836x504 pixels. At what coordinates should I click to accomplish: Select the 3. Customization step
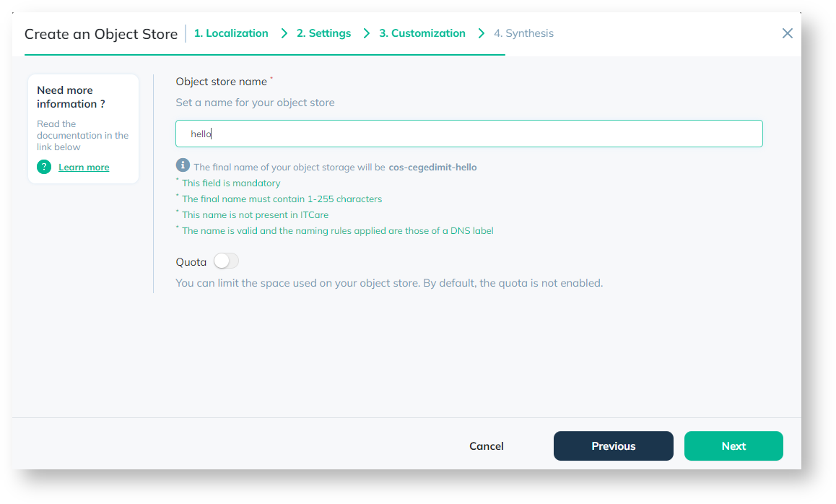[x=422, y=33]
